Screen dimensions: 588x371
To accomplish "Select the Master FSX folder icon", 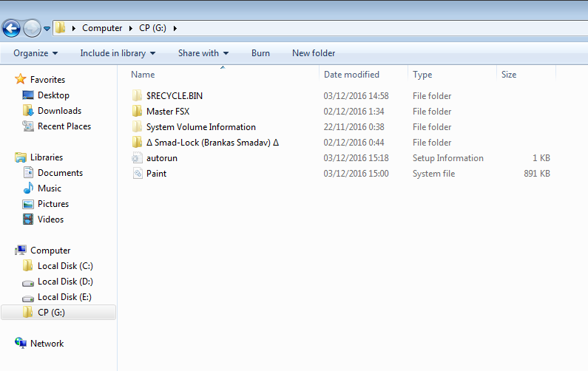I will (x=137, y=112).
